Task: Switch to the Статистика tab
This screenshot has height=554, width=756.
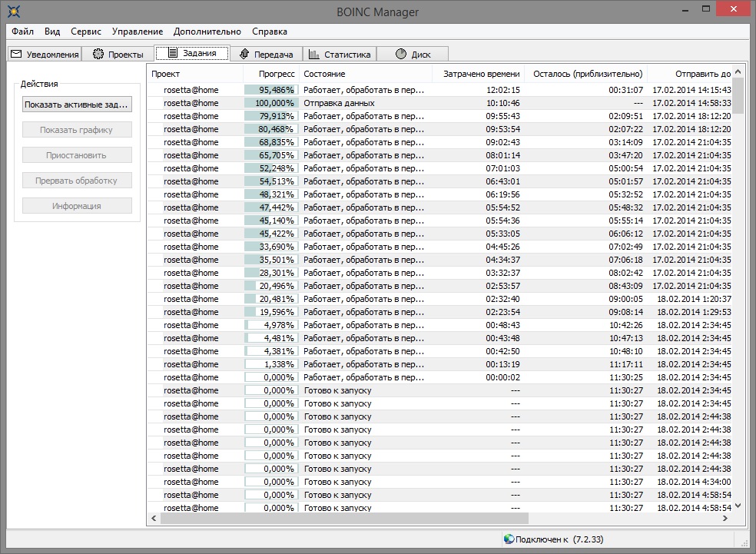Action: [340, 54]
